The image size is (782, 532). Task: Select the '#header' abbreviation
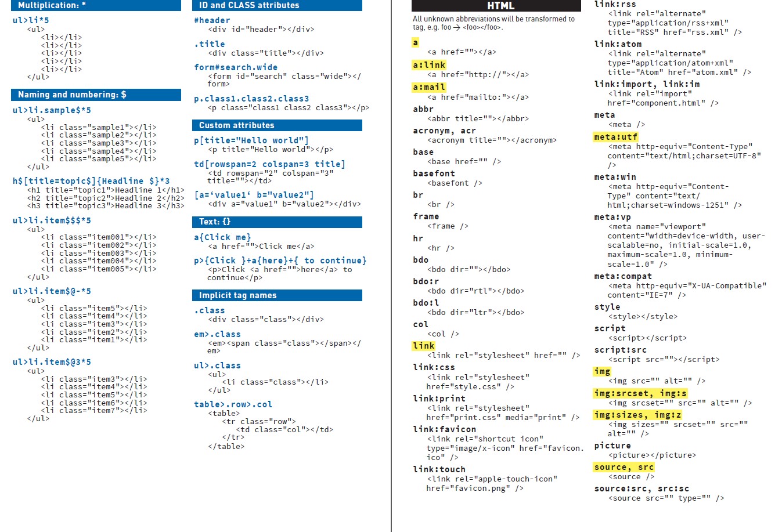212,20
